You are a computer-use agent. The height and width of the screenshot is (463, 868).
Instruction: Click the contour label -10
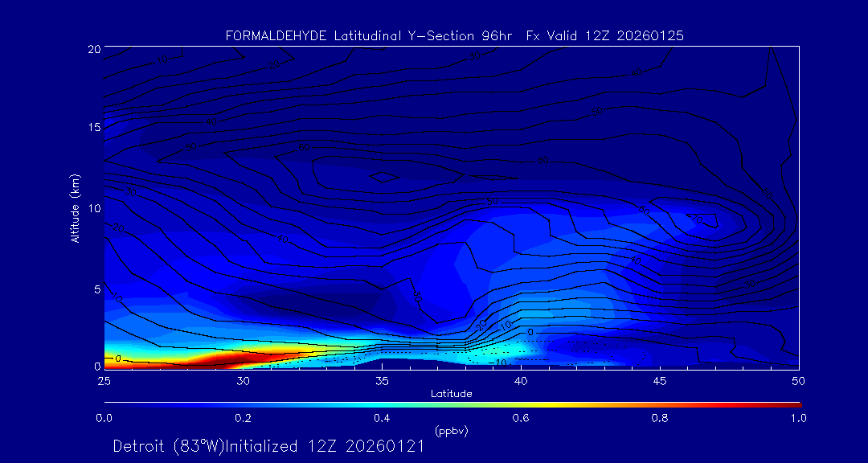(x=498, y=363)
